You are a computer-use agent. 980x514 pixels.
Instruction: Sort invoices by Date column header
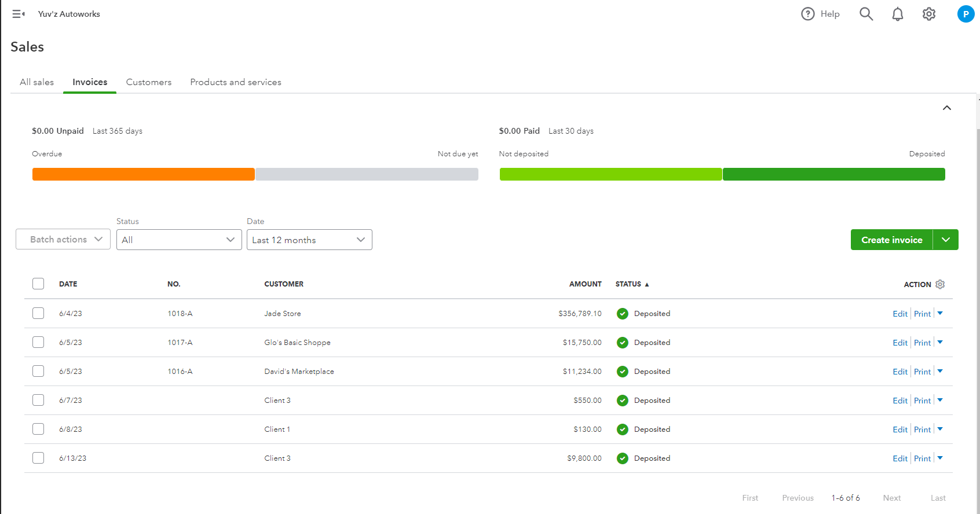point(68,284)
